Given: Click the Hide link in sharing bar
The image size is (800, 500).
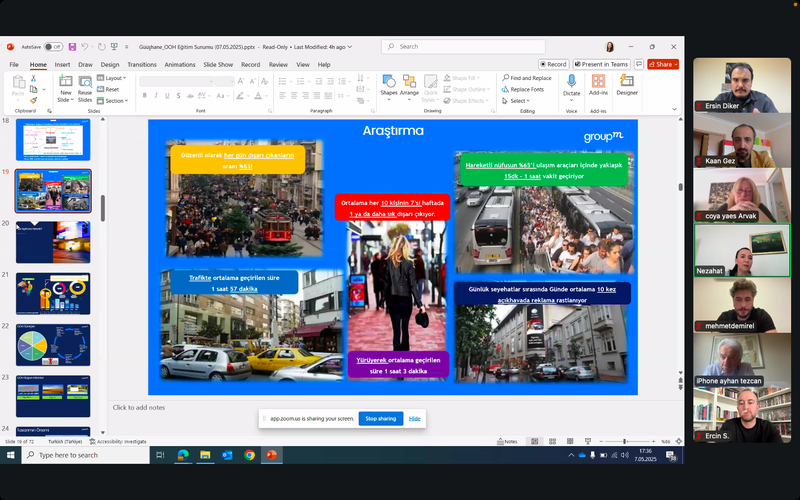Looking at the screenshot, I should tap(414, 418).
